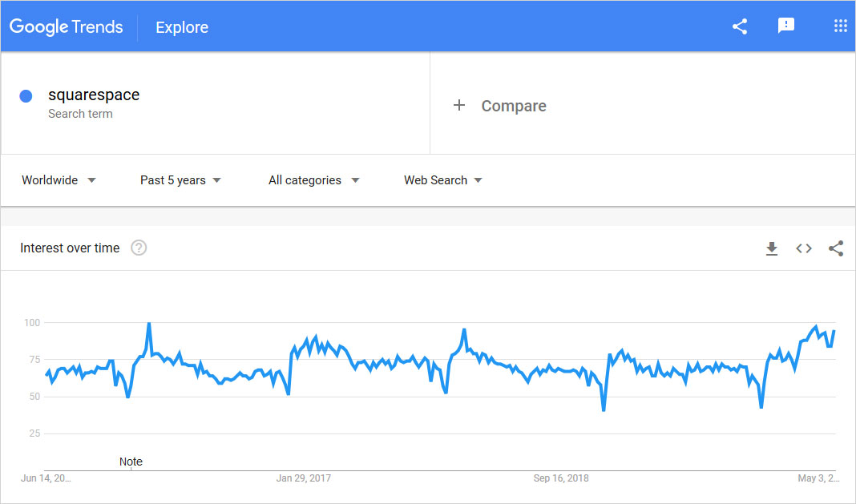Image resolution: width=856 pixels, height=504 pixels.
Task: Click the plus icon next to Compare
Action: pyautogui.click(x=459, y=106)
